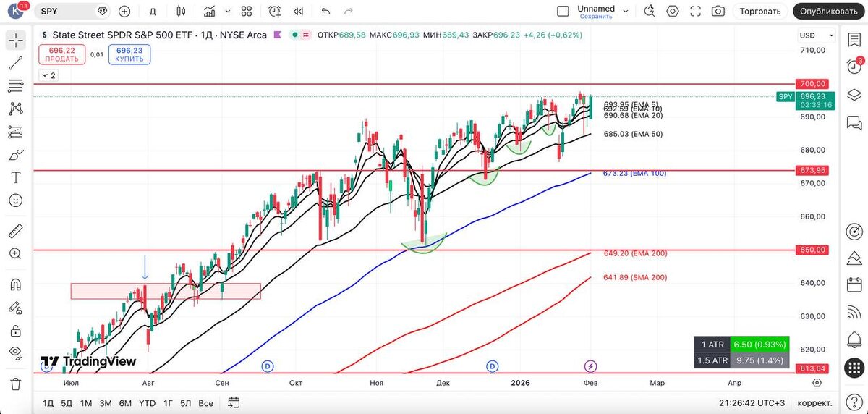Activate the zoom in tool
The image size is (868, 414).
(x=16, y=254)
